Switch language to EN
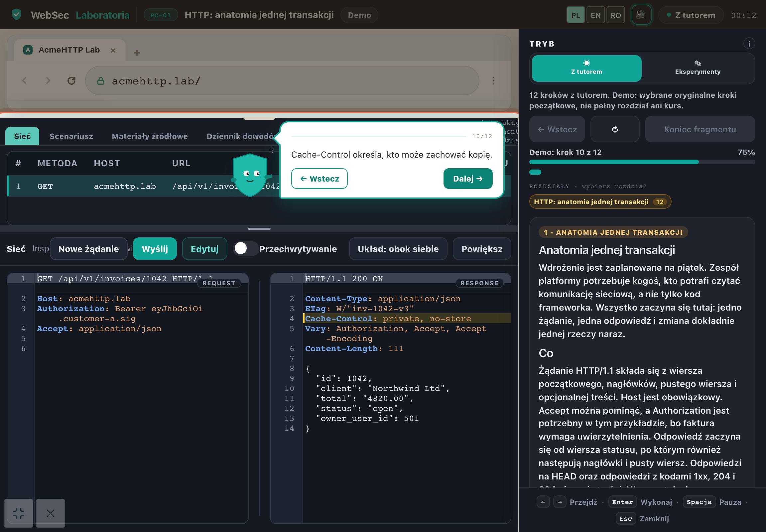 point(595,15)
